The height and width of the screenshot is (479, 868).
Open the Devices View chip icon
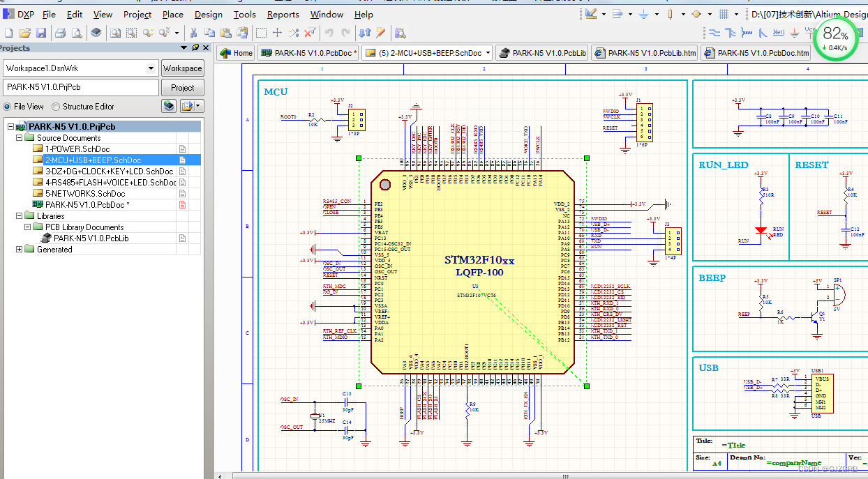tap(96, 33)
